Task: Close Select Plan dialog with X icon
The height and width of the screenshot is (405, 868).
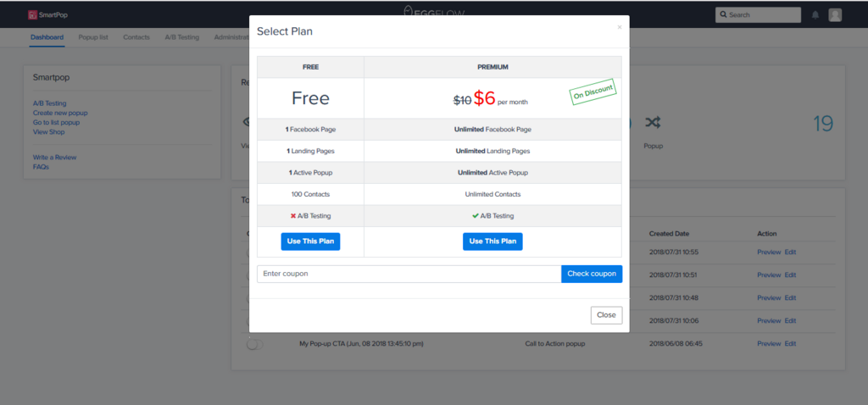Action: coord(620,27)
